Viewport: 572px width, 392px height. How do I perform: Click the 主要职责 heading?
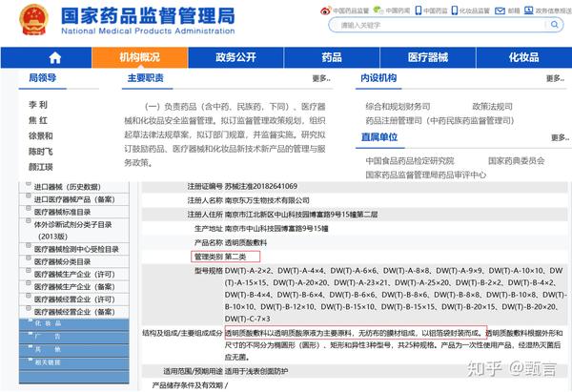(146, 78)
